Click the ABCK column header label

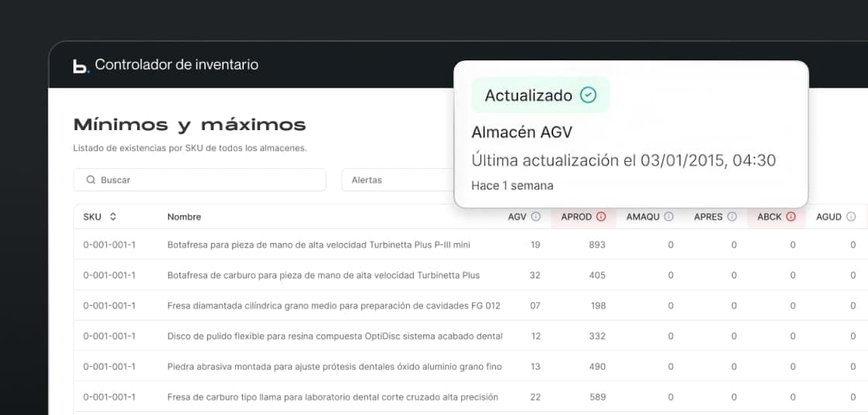[x=769, y=217]
